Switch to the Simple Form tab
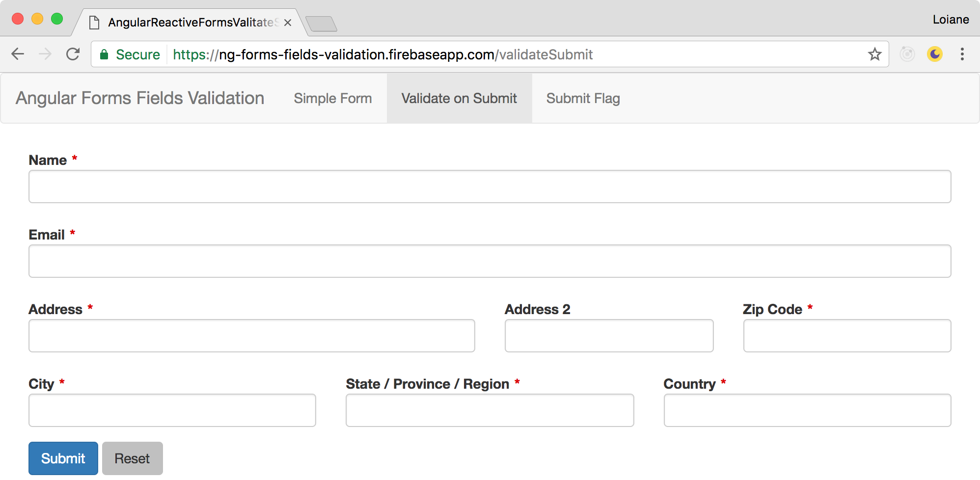Image resolution: width=980 pixels, height=480 pixels. point(332,98)
